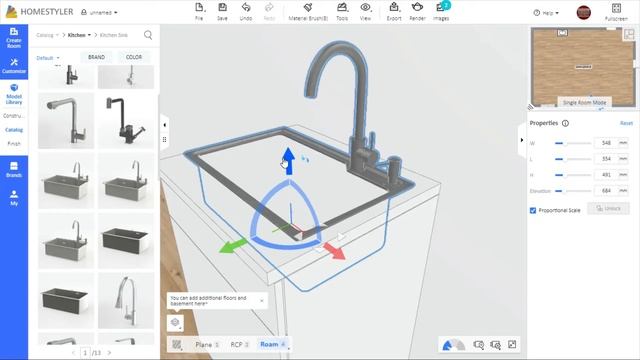The image size is (640, 360).
Task: Select the black undermount sink thumbnail in bottom-left row
Action: click(66, 301)
